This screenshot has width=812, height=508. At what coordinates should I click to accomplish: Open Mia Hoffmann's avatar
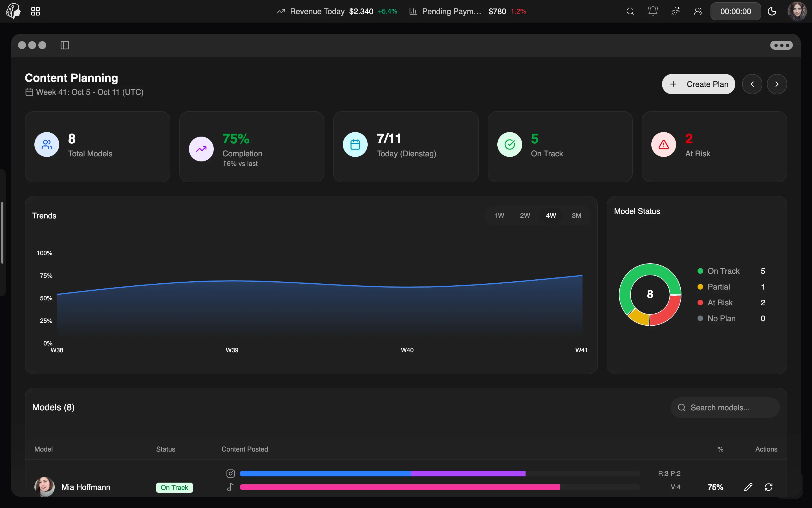point(44,487)
